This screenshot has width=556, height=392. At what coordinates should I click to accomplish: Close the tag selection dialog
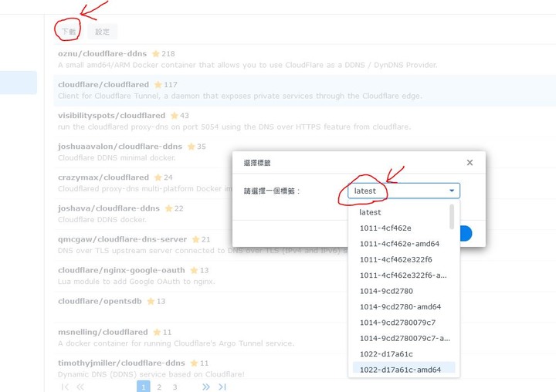[470, 162]
